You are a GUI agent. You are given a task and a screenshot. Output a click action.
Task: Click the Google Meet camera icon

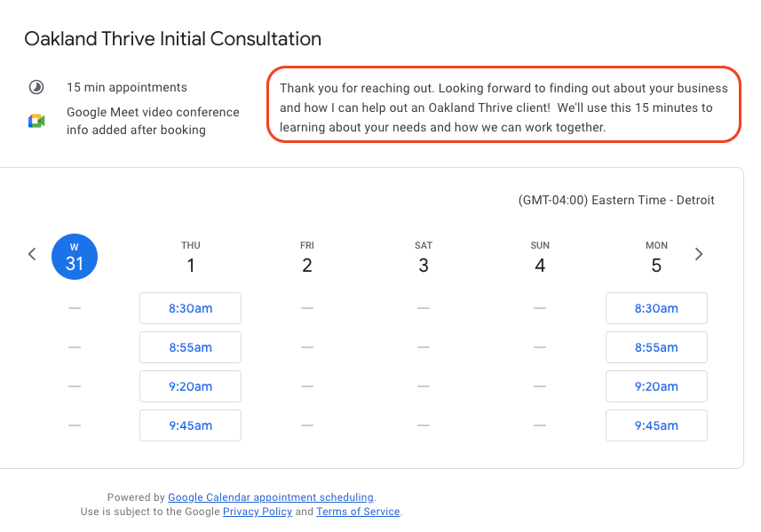pyautogui.click(x=36, y=122)
